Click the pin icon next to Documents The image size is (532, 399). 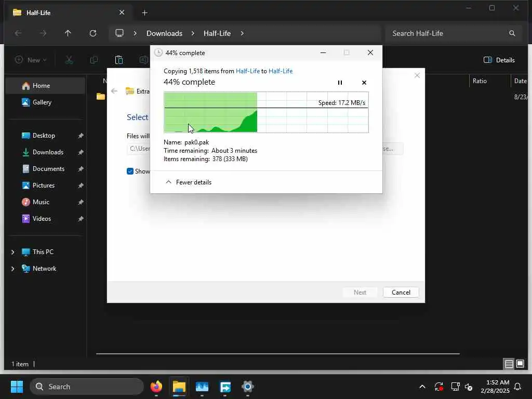[x=81, y=169]
